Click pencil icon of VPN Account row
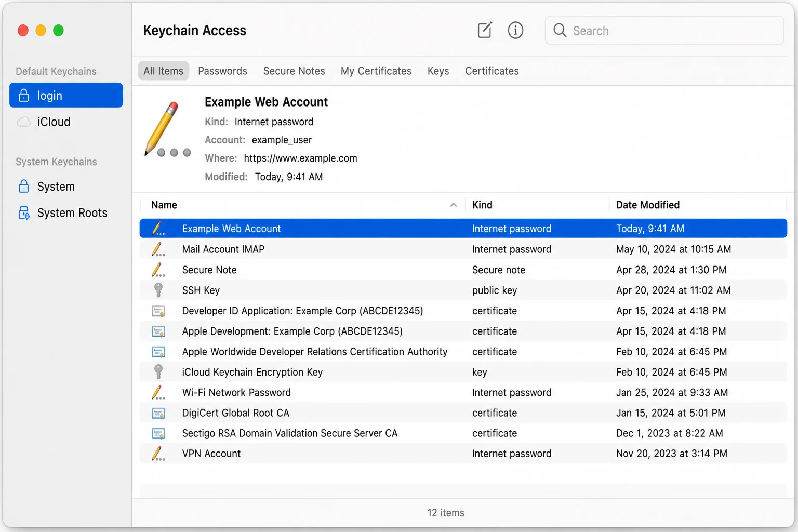Screen dimensions: 798x532 click(158, 454)
